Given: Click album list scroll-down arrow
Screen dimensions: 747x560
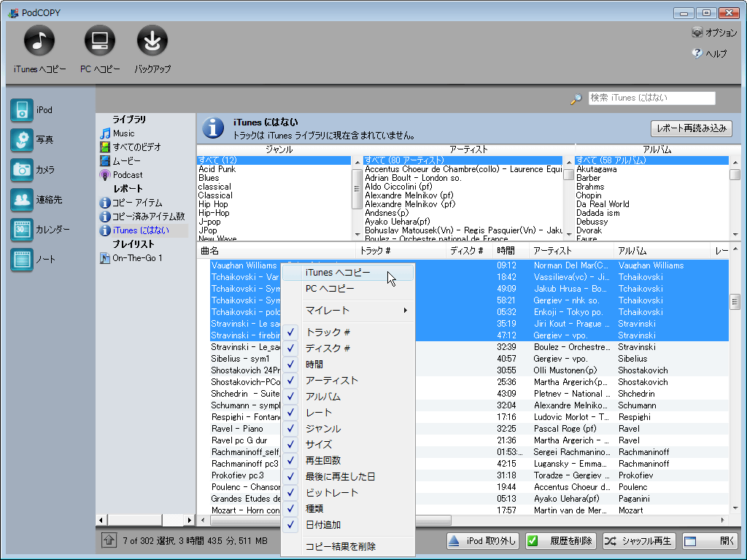Looking at the screenshot, I should pyautogui.click(x=735, y=234).
